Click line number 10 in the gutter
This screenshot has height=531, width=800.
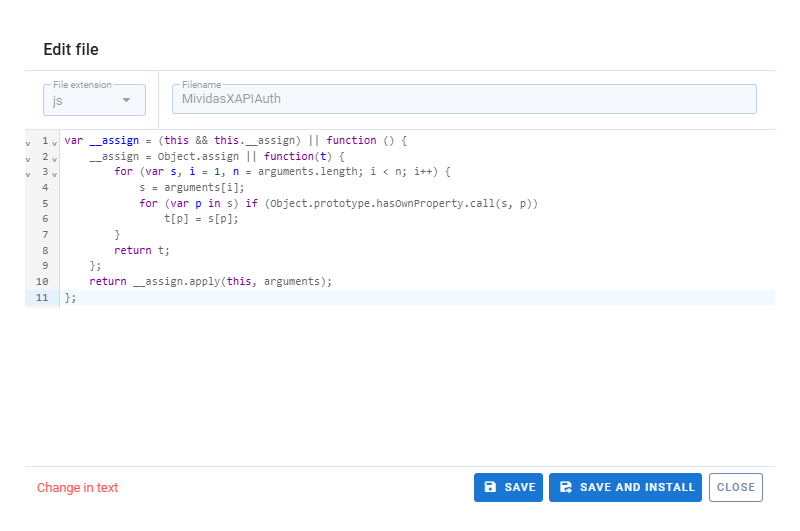pos(42,282)
